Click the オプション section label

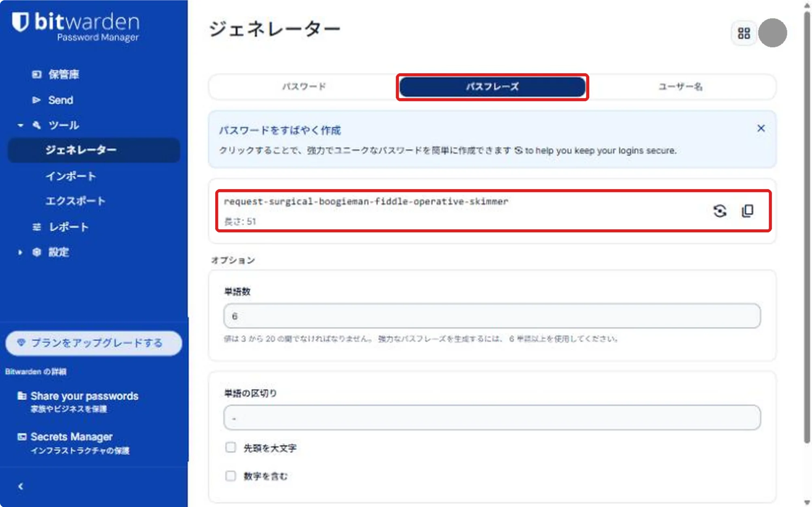point(233,260)
